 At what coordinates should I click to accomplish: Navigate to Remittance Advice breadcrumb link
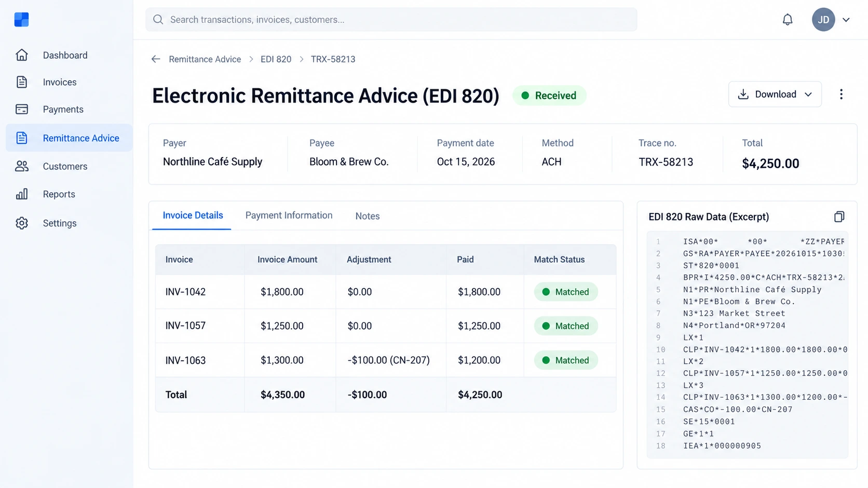click(205, 59)
